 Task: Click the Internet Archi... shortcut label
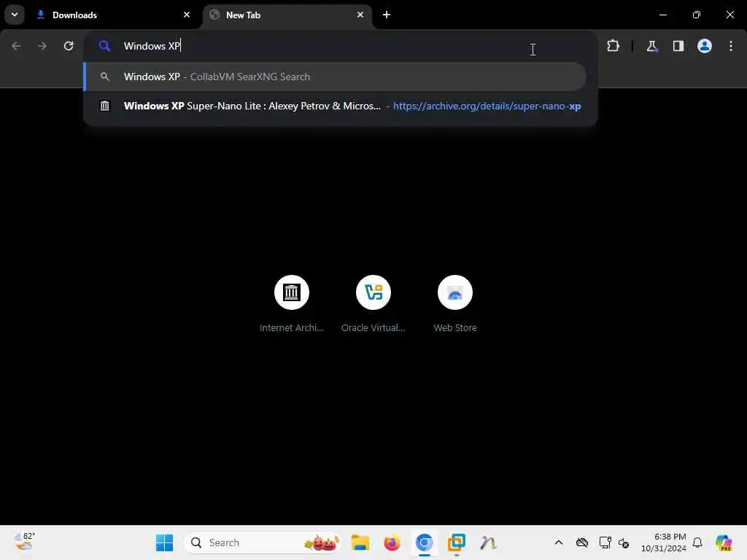292,327
